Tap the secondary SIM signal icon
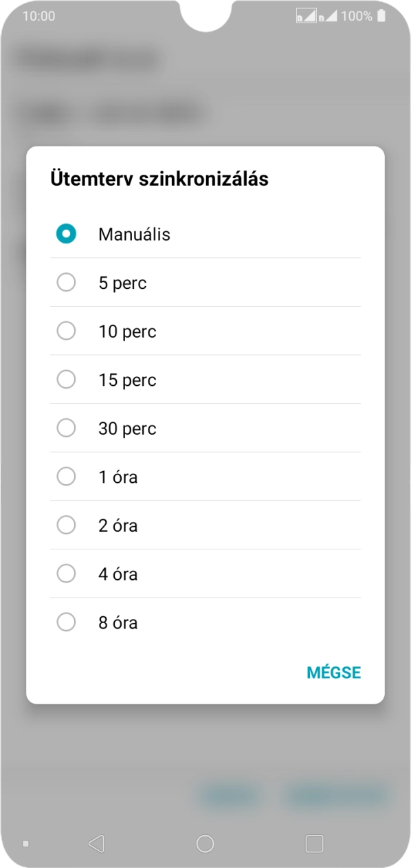The image size is (411, 868). (328, 14)
